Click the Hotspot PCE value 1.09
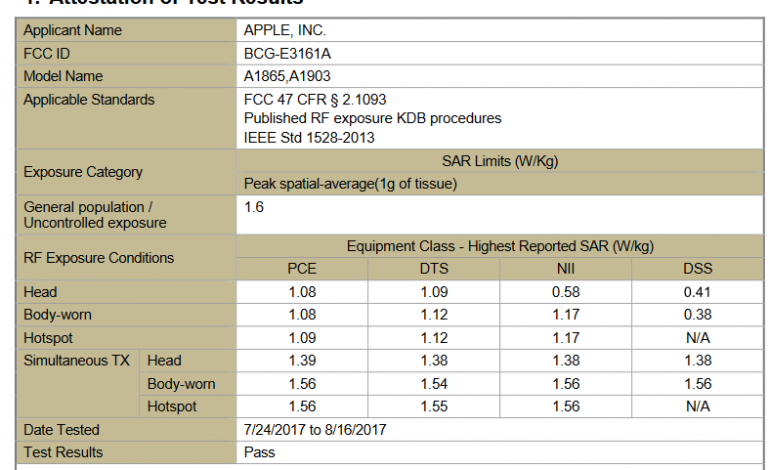This screenshot has width=770, height=470. pos(301,338)
